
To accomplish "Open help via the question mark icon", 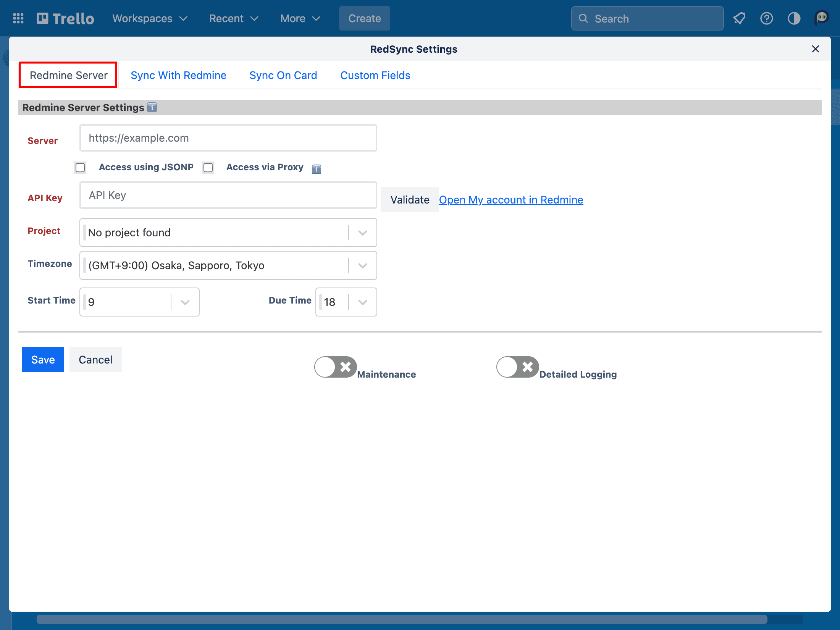I will pyautogui.click(x=766, y=18).
